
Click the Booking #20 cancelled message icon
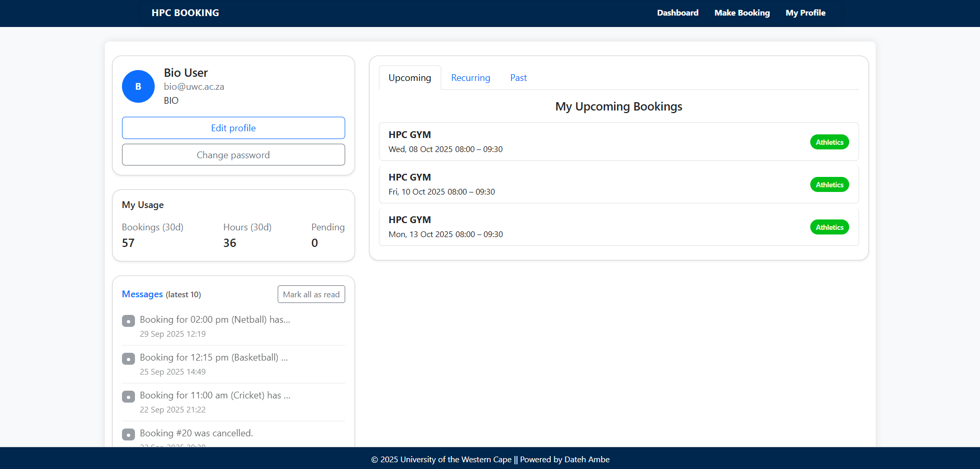click(128, 435)
